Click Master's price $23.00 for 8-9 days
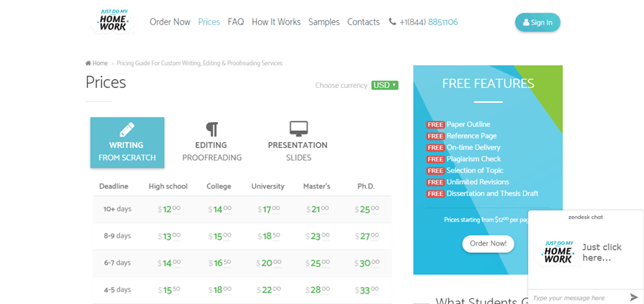This screenshot has height=304, width=644. pyautogui.click(x=317, y=237)
